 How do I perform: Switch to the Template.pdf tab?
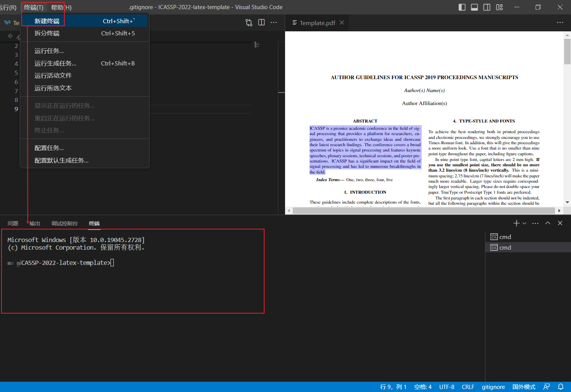(x=317, y=23)
